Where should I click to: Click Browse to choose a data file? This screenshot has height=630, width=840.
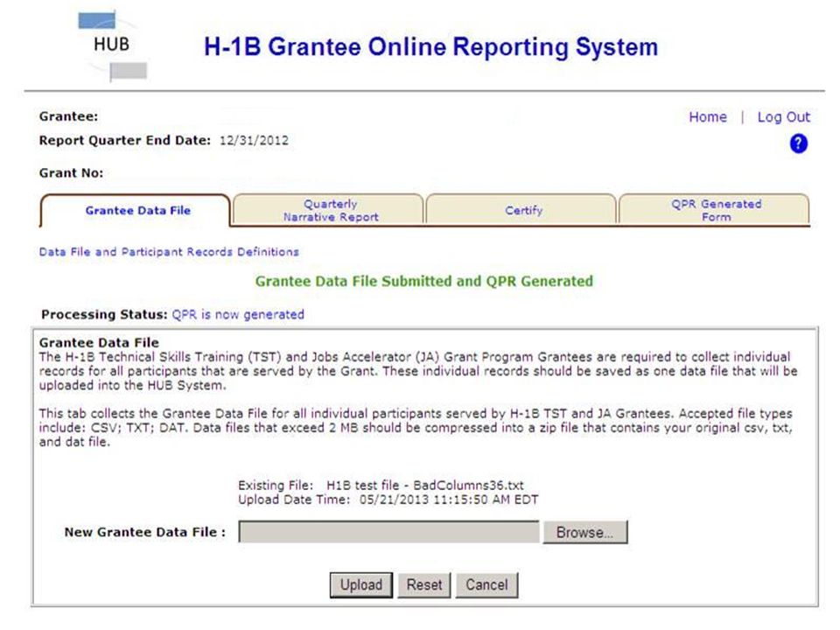585,532
